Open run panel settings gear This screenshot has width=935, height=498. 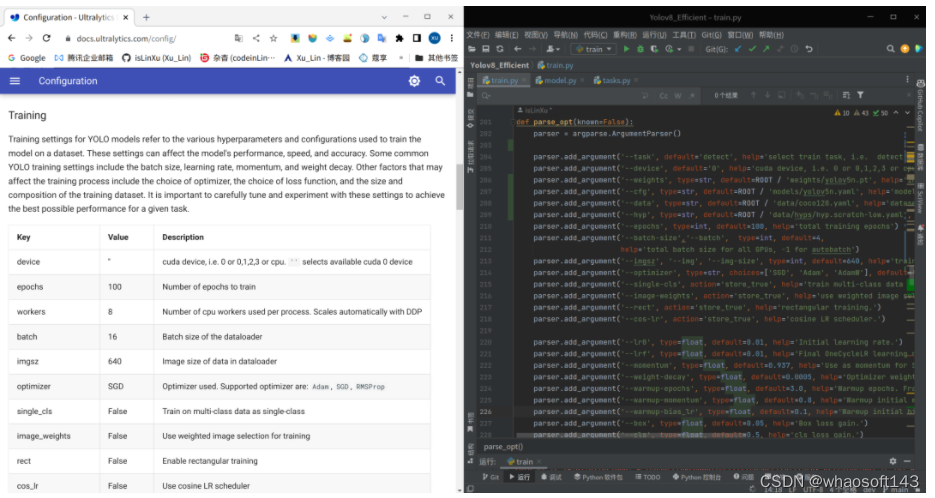tap(893, 461)
